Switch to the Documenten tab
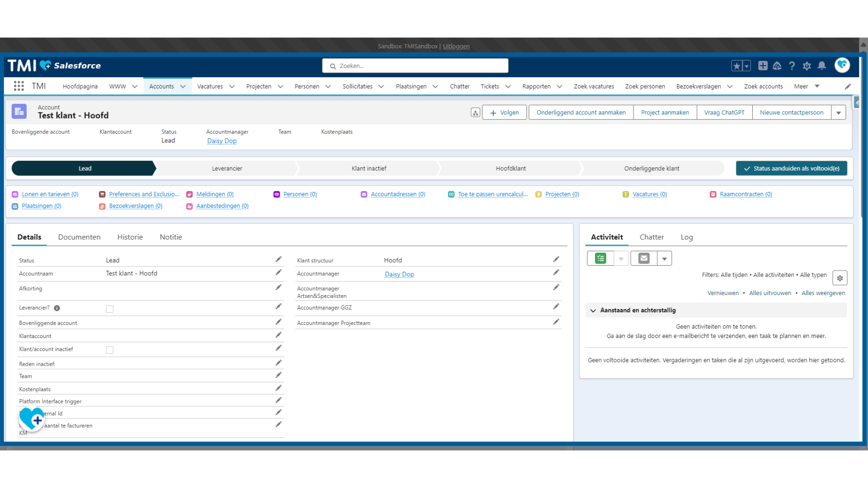Image resolution: width=868 pixels, height=488 pixels. pyautogui.click(x=80, y=237)
